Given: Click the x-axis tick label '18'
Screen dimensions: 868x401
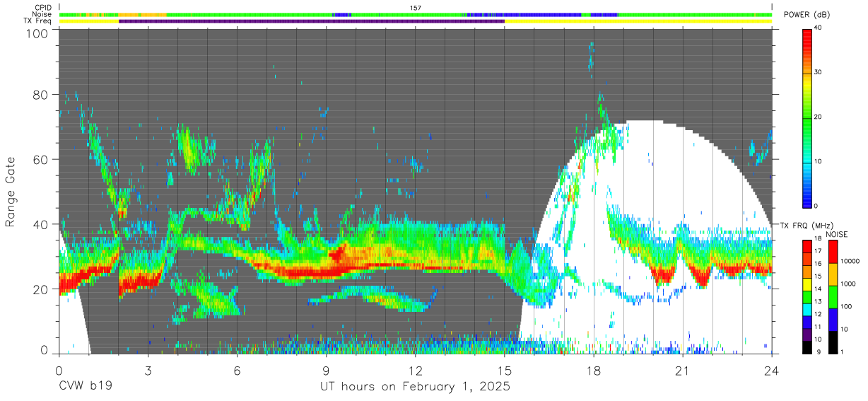Looking at the screenshot, I should [594, 371].
